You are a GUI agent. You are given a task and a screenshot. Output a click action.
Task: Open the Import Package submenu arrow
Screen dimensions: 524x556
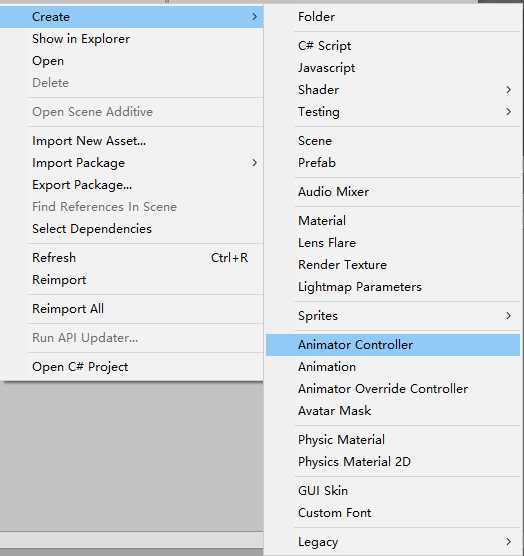254,163
